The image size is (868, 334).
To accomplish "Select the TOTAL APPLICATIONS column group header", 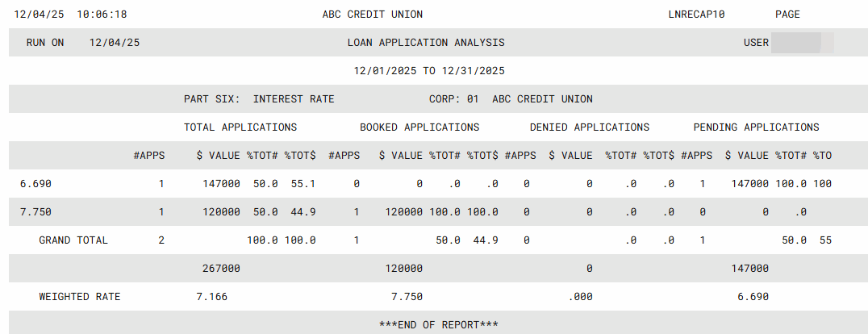I will coord(240,127).
